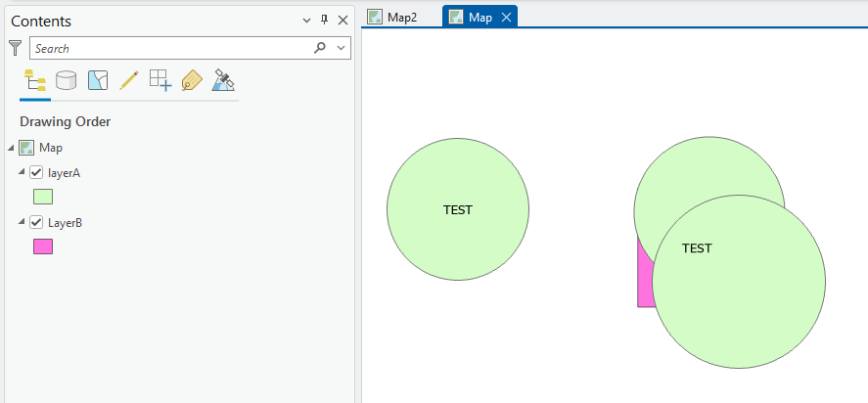This screenshot has height=403, width=868.
Task: Switch to List By Data Source view
Action: pyautogui.click(x=66, y=81)
